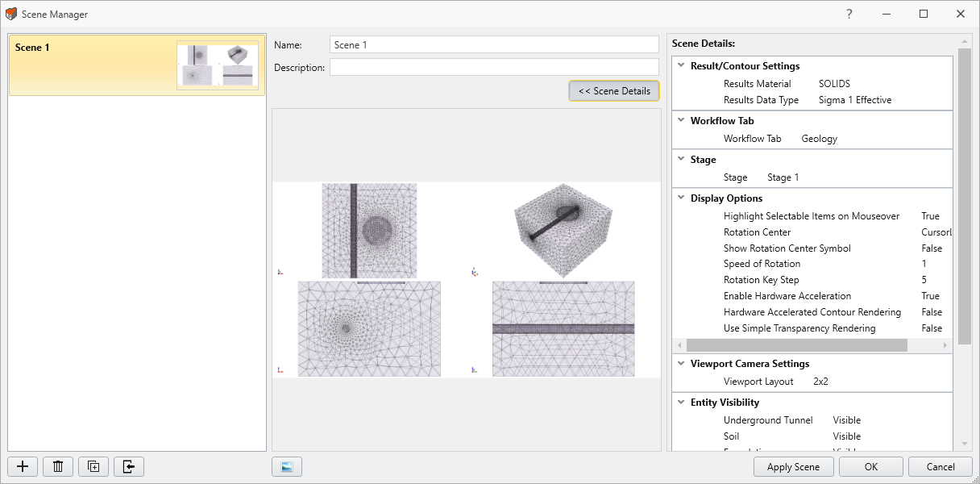Select Scene 1 in the scene list
This screenshot has width=980, height=484.
coord(137,65)
